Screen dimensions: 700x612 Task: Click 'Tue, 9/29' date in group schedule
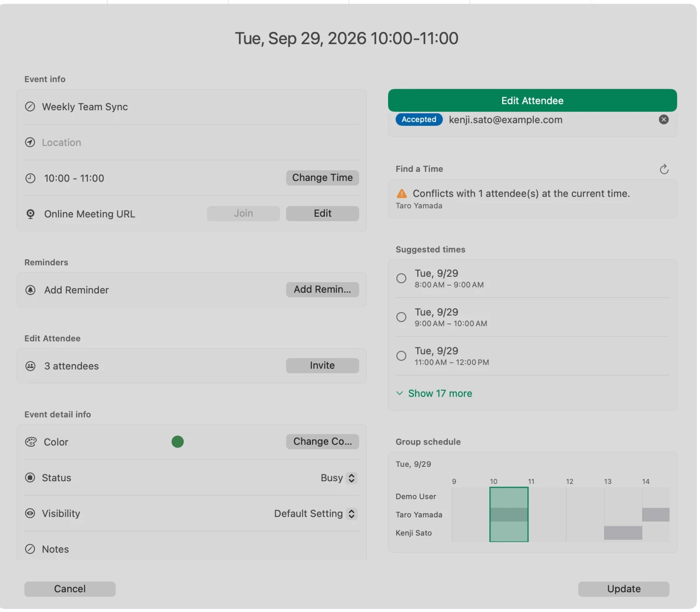click(x=413, y=464)
